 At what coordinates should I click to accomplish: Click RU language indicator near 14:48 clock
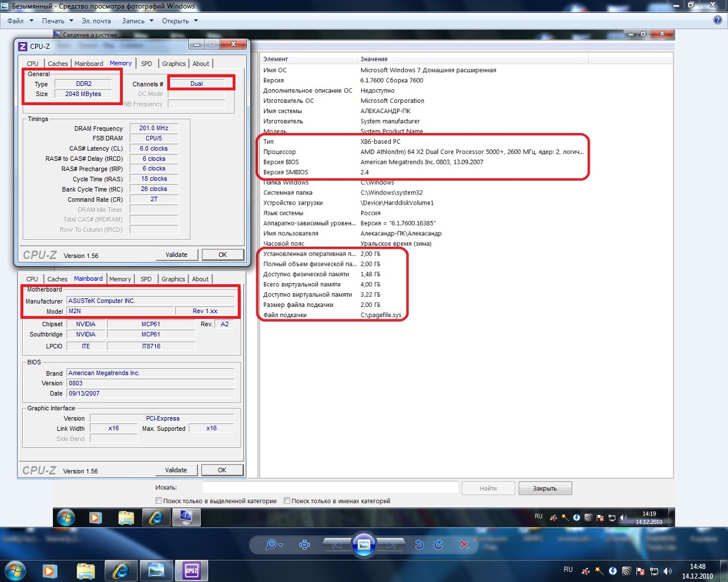568,569
